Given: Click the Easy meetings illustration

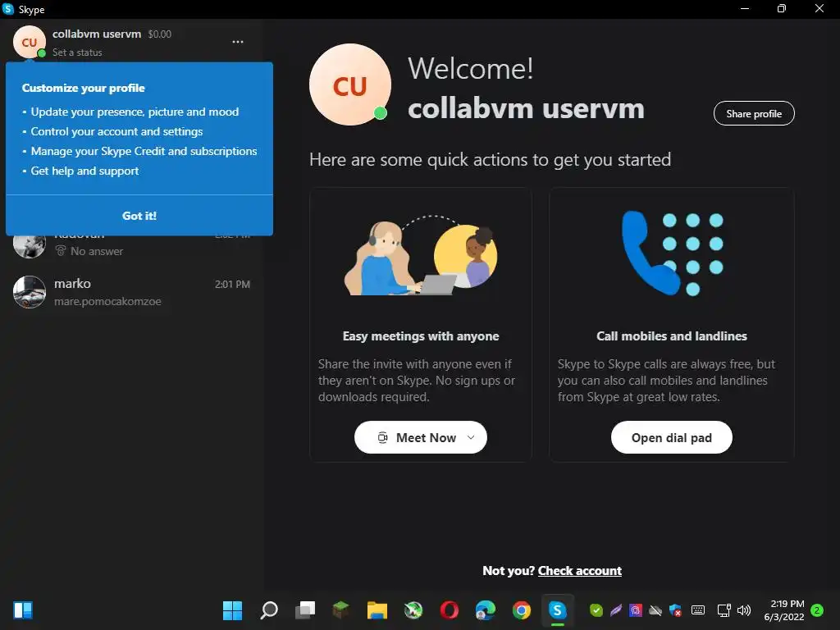Looking at the screenshot, I should coord(421,256).
